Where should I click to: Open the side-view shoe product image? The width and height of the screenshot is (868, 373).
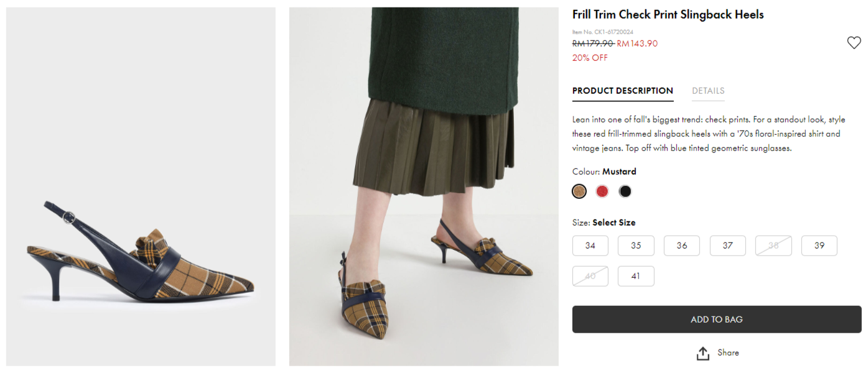coord(141,186)
